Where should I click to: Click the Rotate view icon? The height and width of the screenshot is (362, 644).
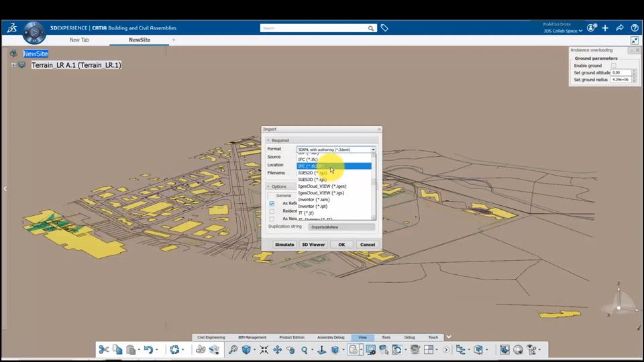pos(290,350)
